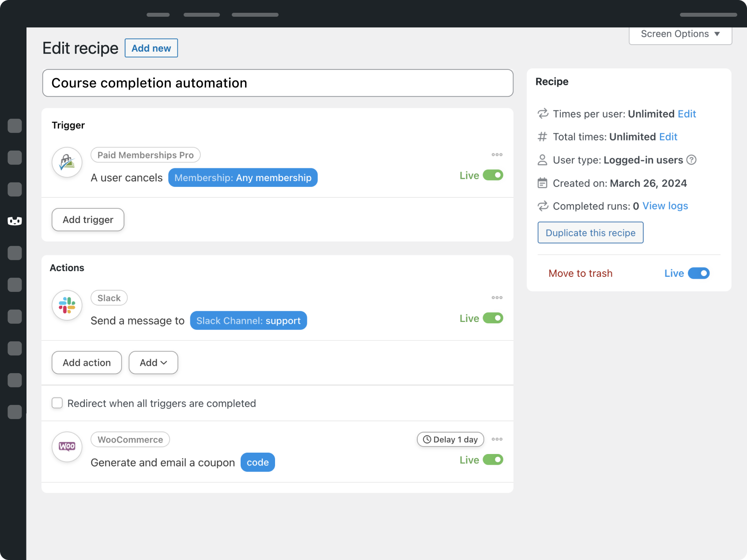
Task: Disable the Live toggle on the trigger
Action: pos(493,175)
